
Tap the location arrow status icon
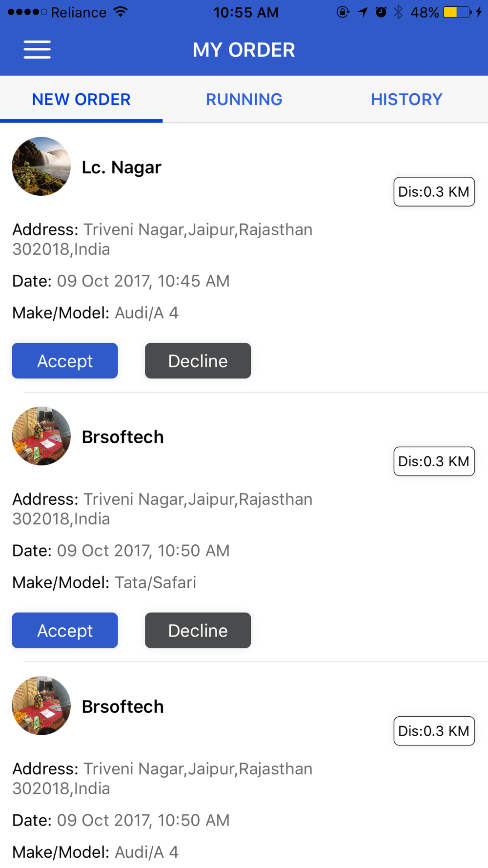(x=363, y=12)
